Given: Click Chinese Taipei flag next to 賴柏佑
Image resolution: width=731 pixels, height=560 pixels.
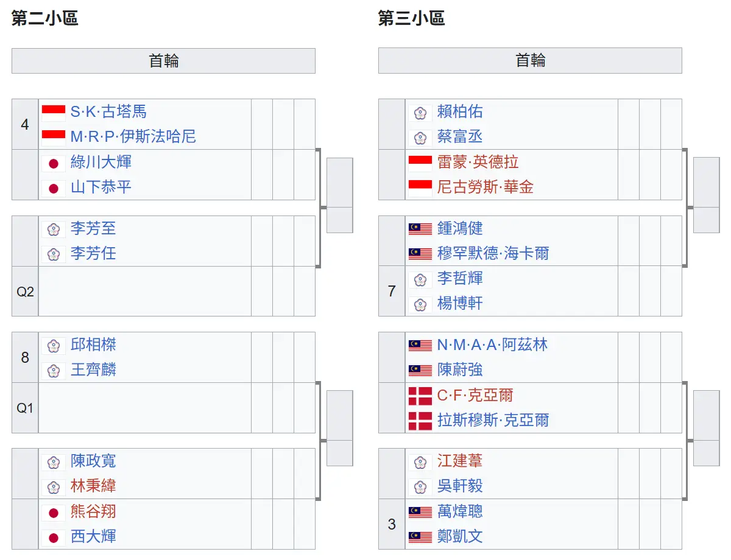Looking at the screenshot, I should coord(420,113).
